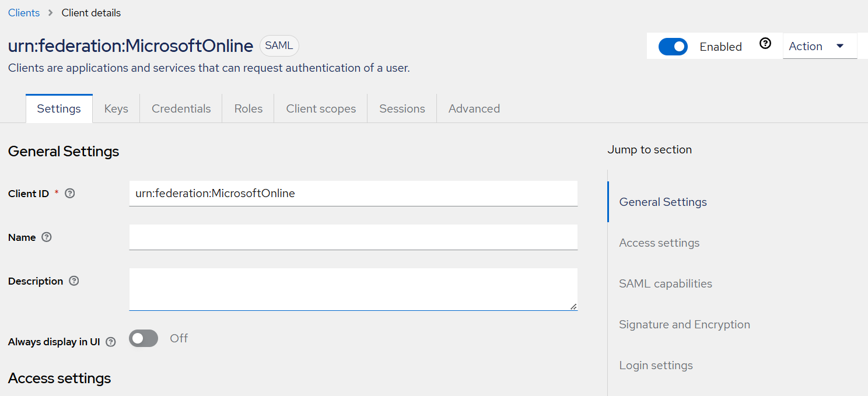Image resolution: width=868 pixels, height=396 pixels.
Task: Jump to Signature and Encryption section
Action: (x=684, y=324)
